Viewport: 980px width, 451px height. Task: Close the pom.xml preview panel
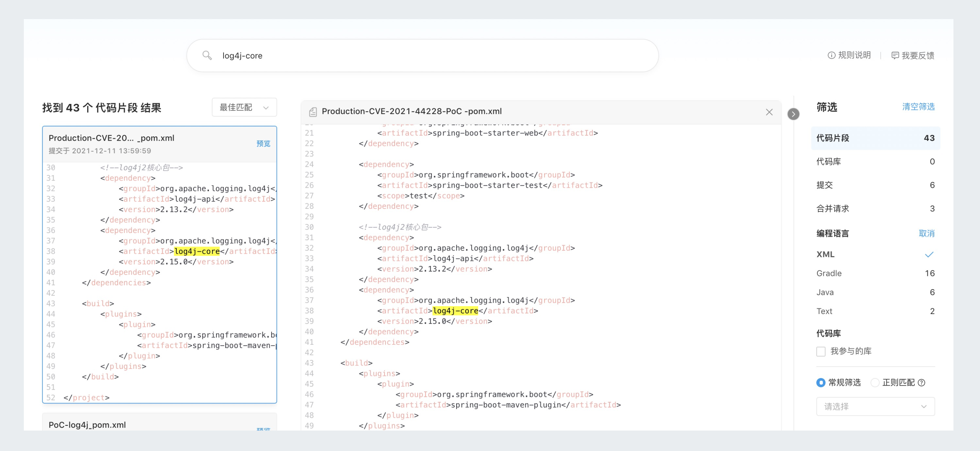769,112
